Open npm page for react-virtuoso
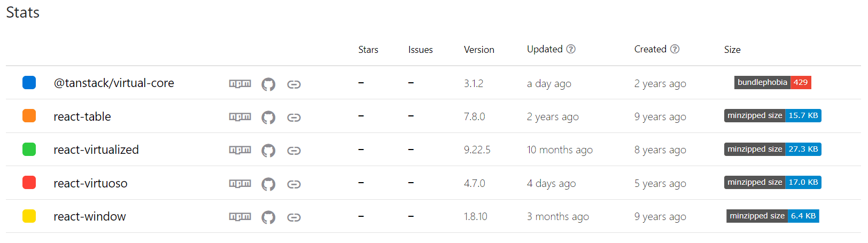The width and height of the screenshot is (868, 243). pyautogui.click(x=240, y=184)
